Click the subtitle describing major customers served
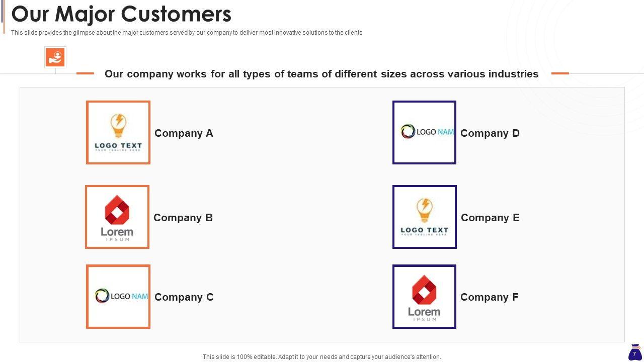Screen dimensions: 644x362 tap(187, 33)
